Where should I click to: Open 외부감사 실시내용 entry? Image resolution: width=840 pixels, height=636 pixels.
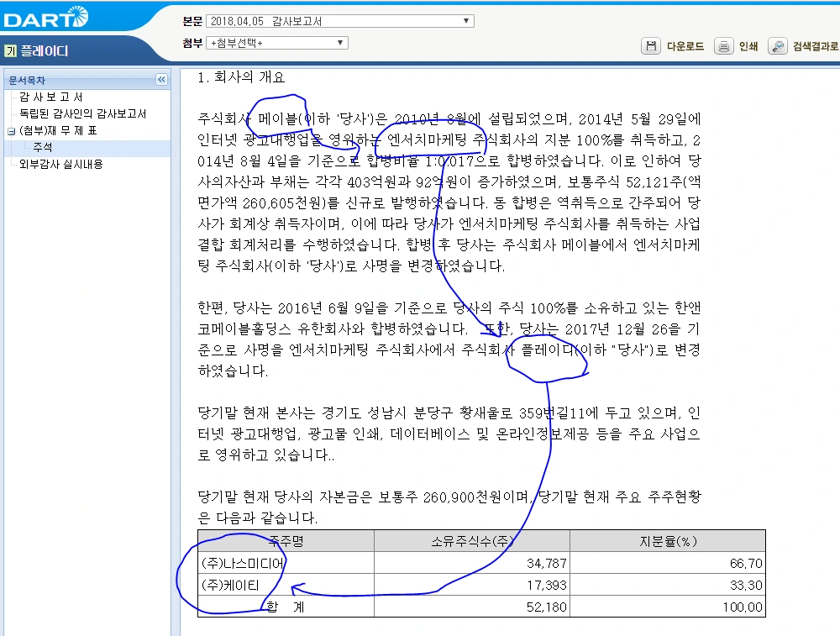tap(61, 164)
